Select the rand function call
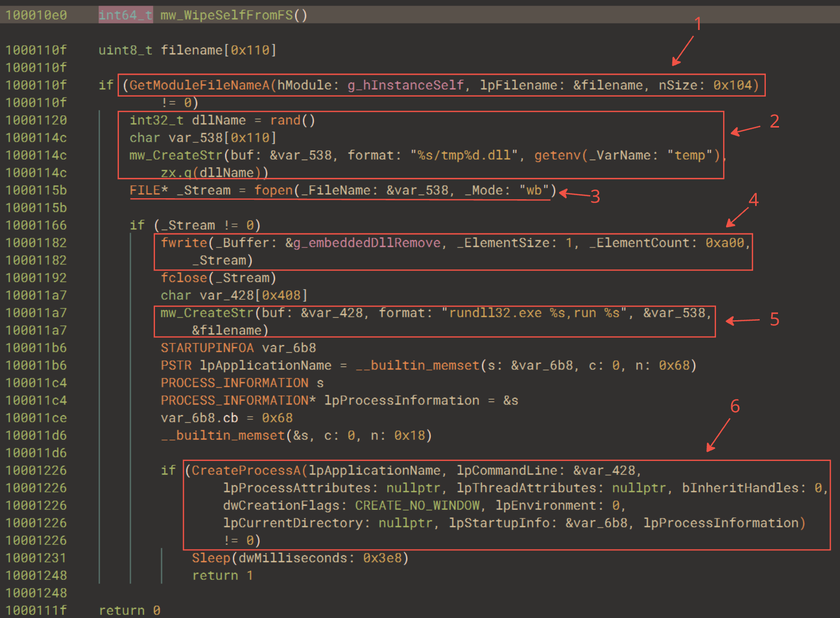The height and width of the screenshot is (618, 840). (285, 120)
